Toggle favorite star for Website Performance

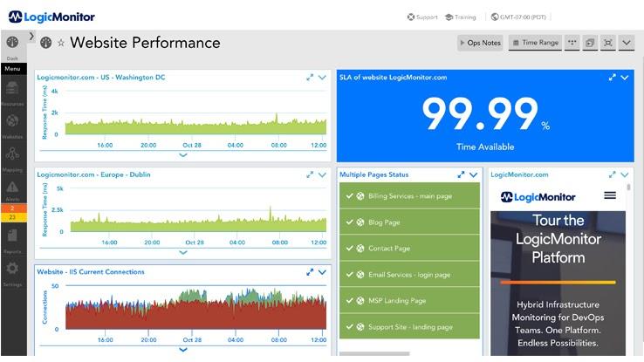point(61,44)
